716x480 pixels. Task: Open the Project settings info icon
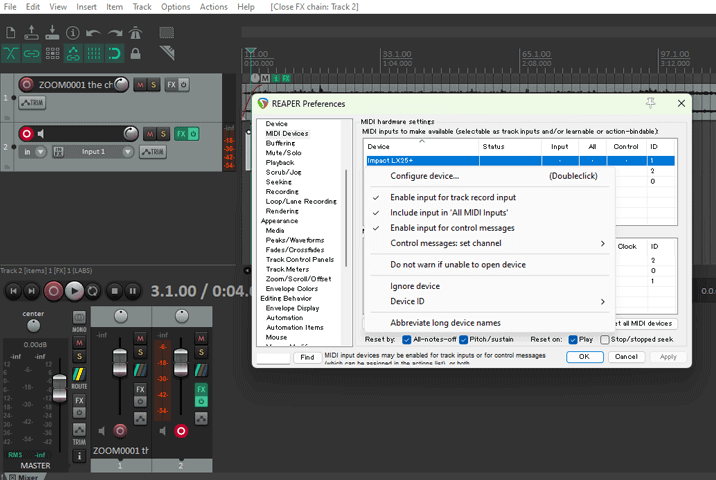click(x=72, y=33)
